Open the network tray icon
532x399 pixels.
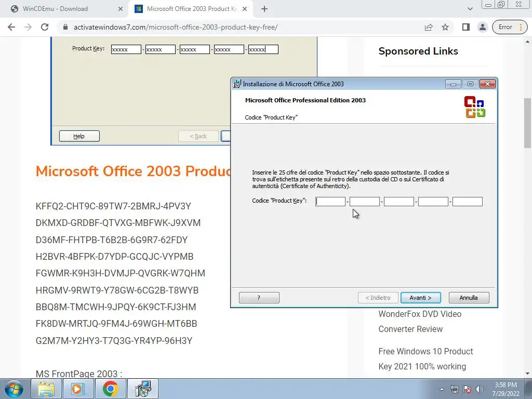(x=454, y=389)
